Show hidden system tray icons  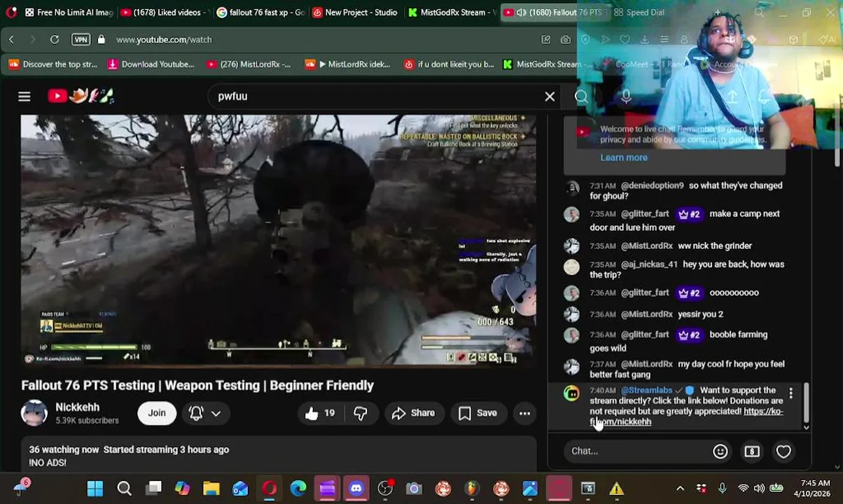[680, 489]
